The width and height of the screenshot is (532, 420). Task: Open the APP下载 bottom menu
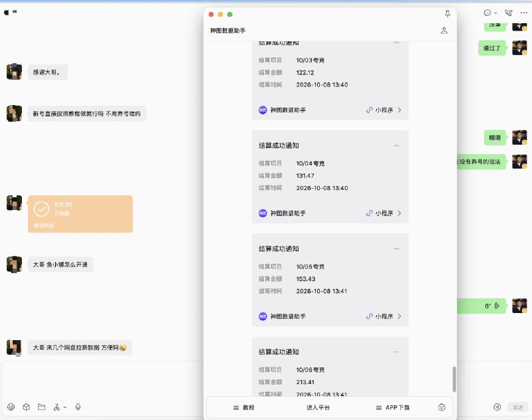[x=393, y=407]
